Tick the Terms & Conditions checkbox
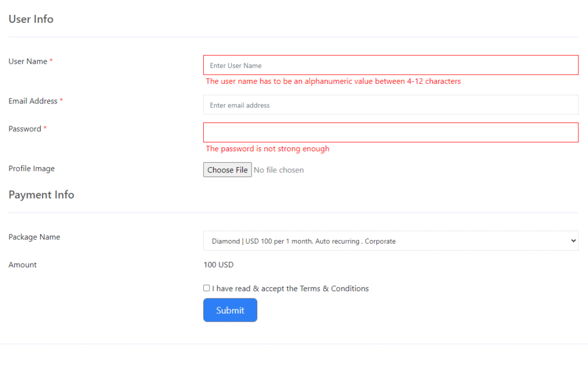588x377 pixels. pyautogui.click(x=207, y=288)
